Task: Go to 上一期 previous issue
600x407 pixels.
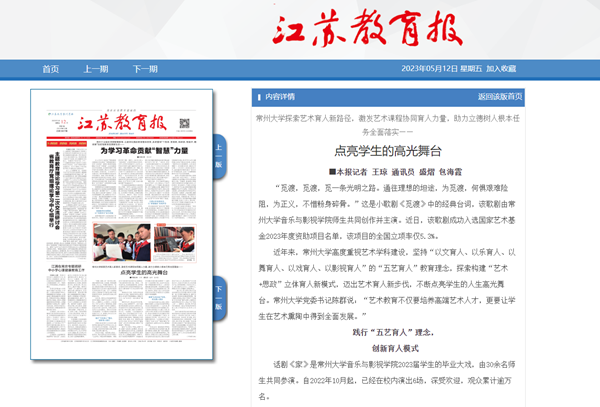Action: pyautogui.click(x=96, y=69)
